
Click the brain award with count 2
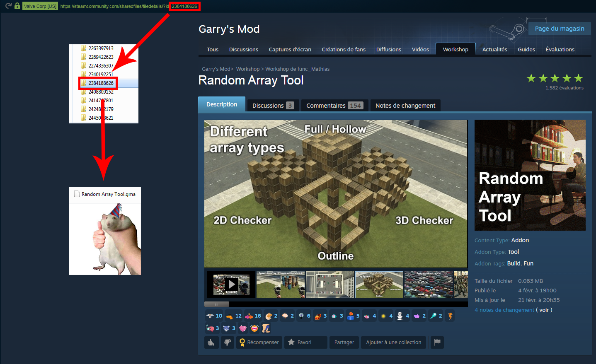click(286, 316)
